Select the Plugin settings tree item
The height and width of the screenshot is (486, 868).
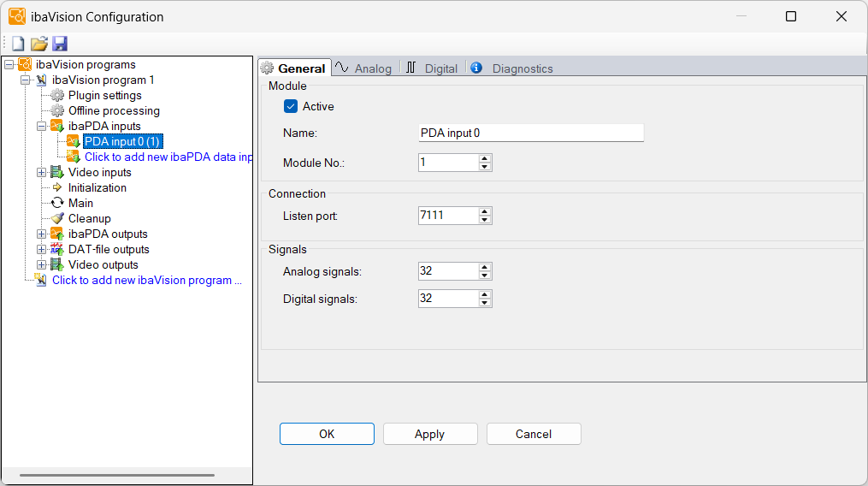coord(104,95)
